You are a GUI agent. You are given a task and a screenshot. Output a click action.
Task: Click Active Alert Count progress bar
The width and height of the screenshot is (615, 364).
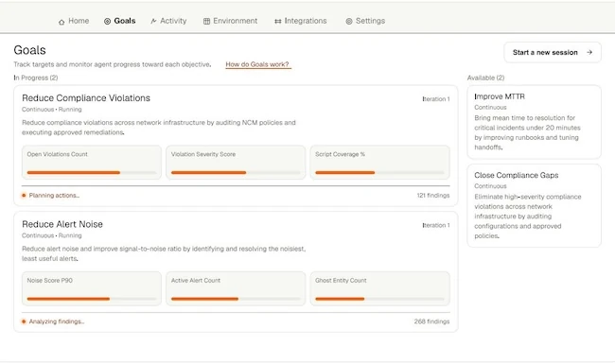(236, 299)
